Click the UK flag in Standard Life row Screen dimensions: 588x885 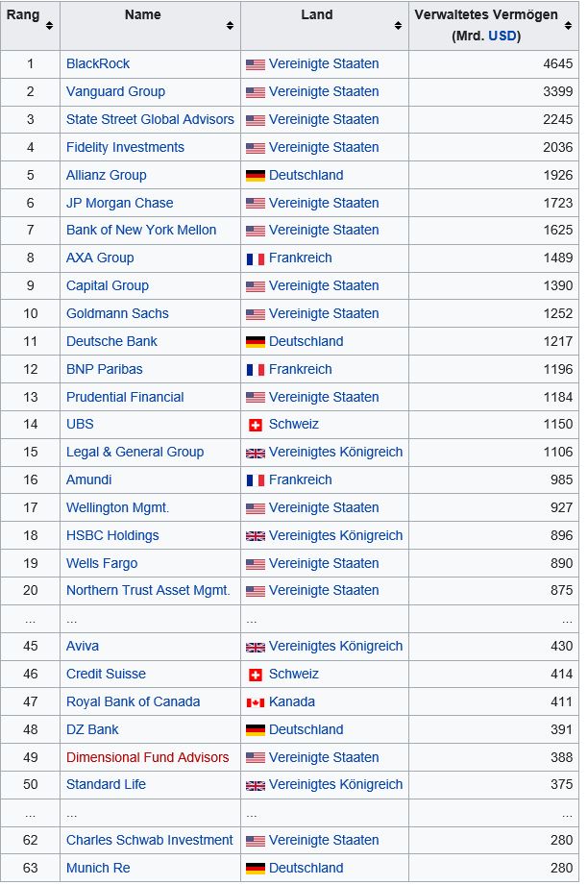tap(255, 785)
